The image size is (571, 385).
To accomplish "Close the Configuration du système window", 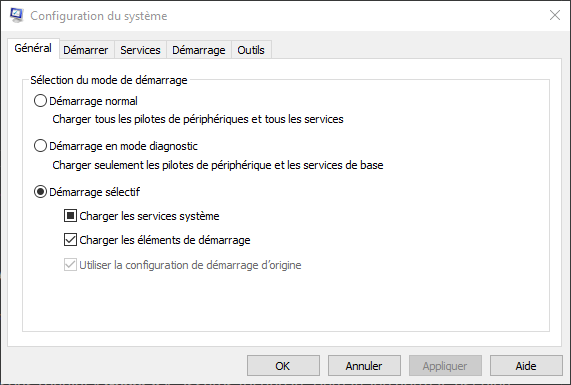I will 555,15.
